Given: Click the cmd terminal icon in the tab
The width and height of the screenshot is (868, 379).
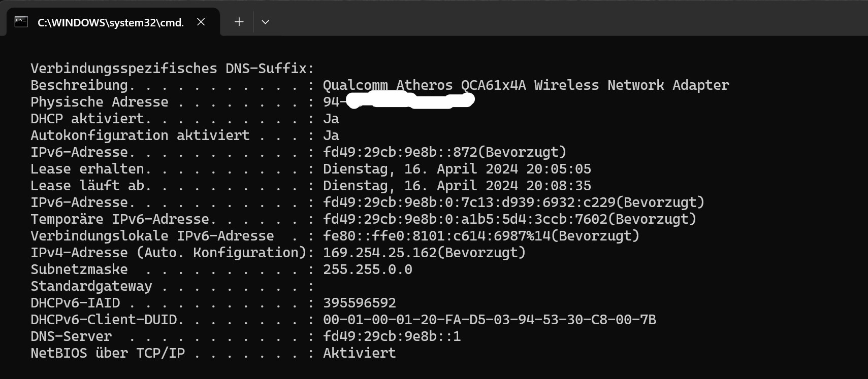Looking at the screenshot, I should tap(21, 22).
